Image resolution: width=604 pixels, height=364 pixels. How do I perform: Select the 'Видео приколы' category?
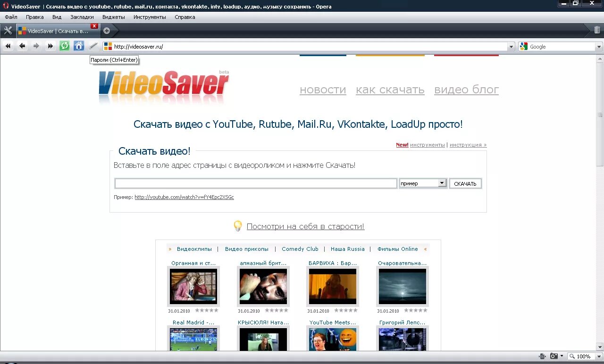pyautogui.click(x=247, y=249)
